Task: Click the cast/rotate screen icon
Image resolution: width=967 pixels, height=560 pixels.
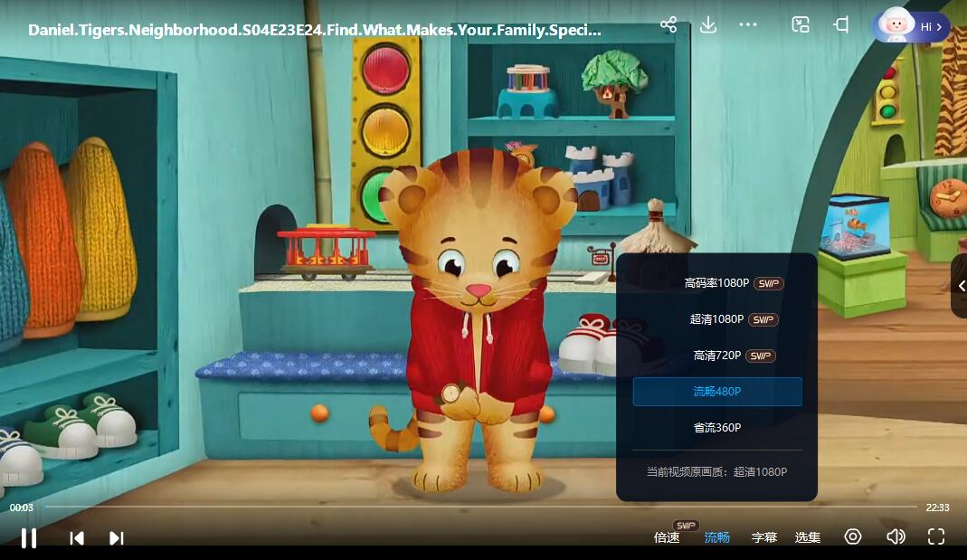Action: (841, 24)
